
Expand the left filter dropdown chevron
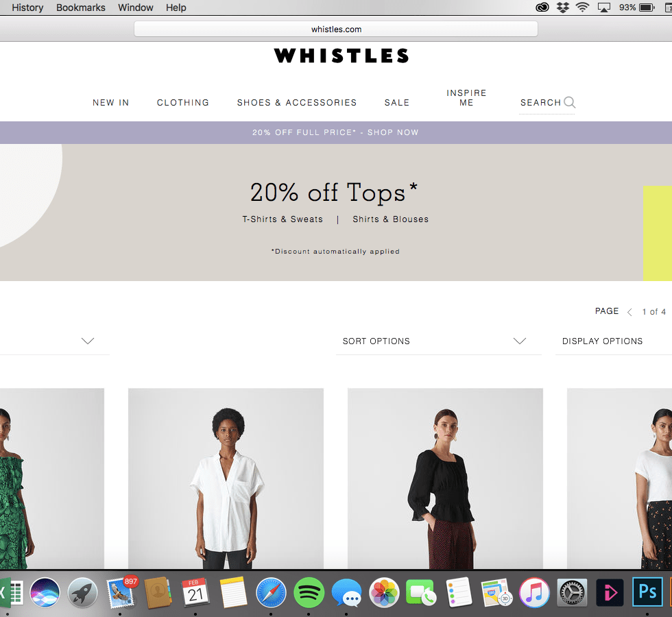(x=88, y=341)
